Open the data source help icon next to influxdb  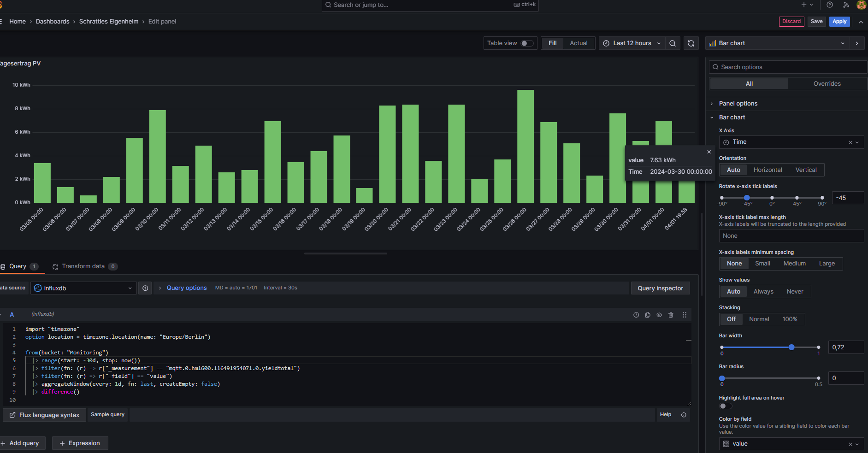pyautogui.click(x=145, y=288)
